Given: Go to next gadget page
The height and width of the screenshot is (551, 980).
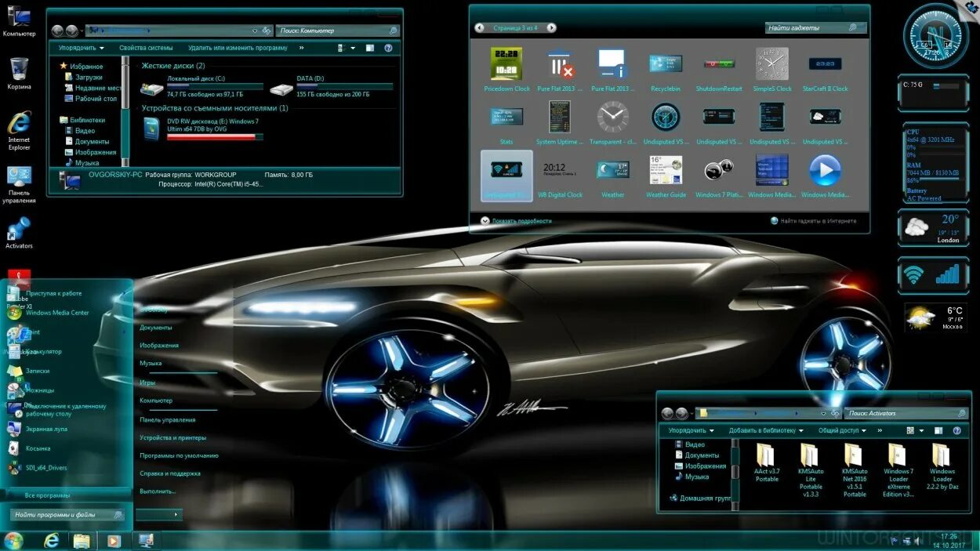Looking at the screenshot, I should pos(551,27).
